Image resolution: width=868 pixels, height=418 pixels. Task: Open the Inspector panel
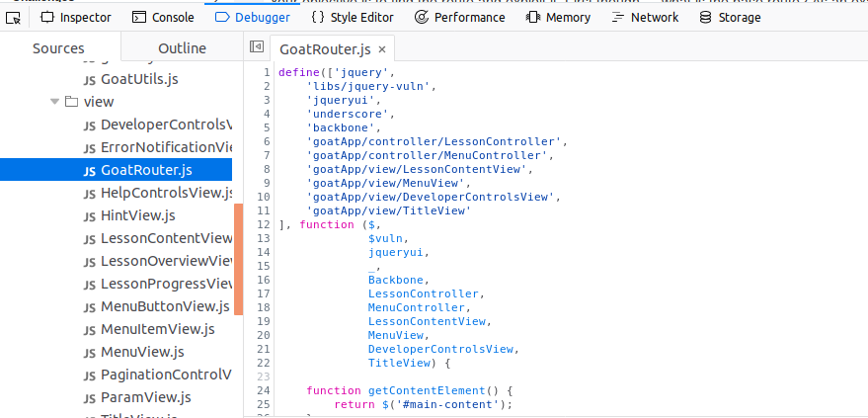tap(77, 17)
